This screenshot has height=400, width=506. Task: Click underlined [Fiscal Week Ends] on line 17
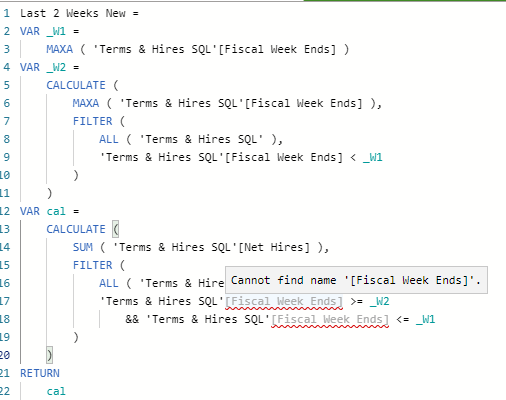tap(284, 302)
